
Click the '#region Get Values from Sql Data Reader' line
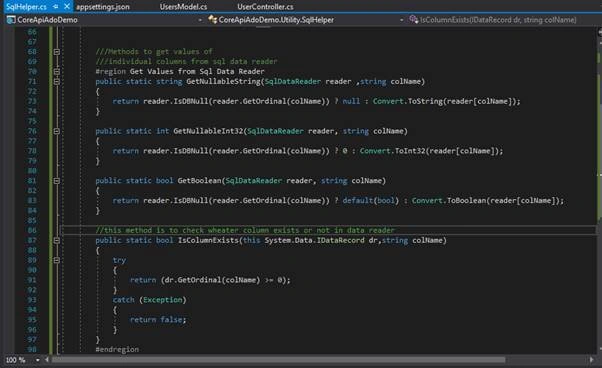coord(180,71)
